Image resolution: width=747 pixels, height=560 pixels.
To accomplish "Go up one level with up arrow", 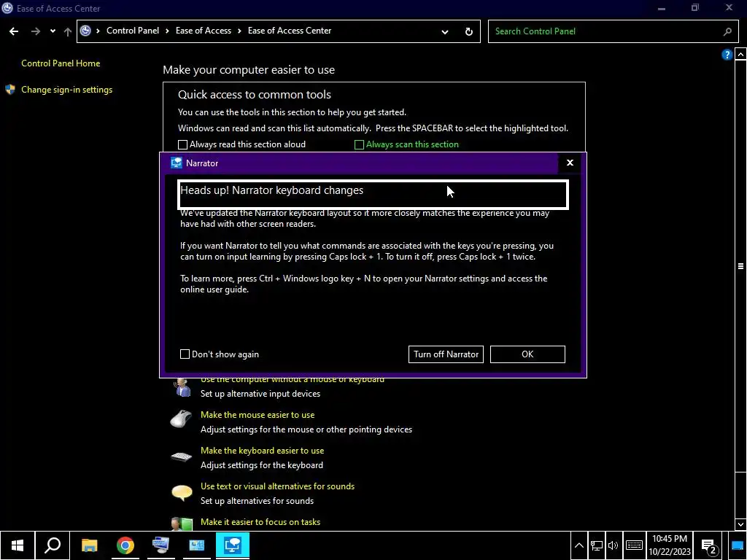I will click(68, 31).
